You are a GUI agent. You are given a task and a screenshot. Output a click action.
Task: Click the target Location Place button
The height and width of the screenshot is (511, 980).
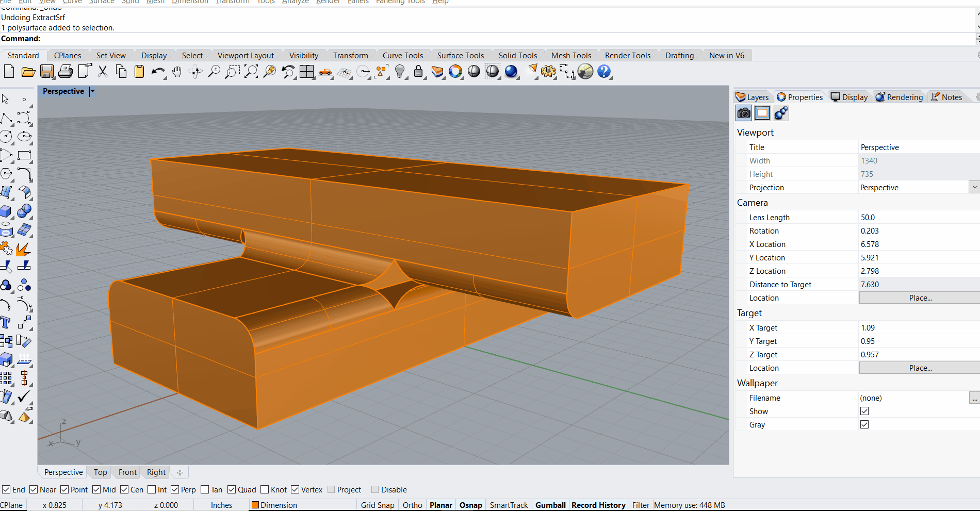point(920,368)
